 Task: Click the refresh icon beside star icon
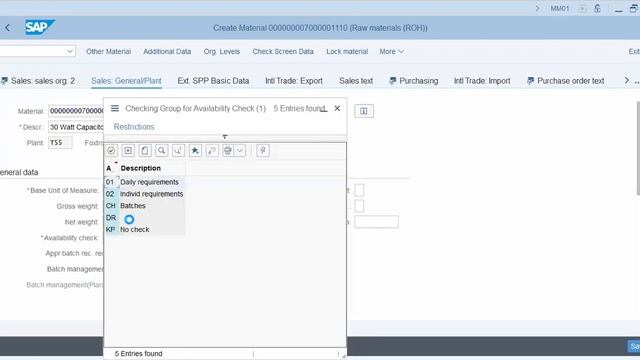212,151
